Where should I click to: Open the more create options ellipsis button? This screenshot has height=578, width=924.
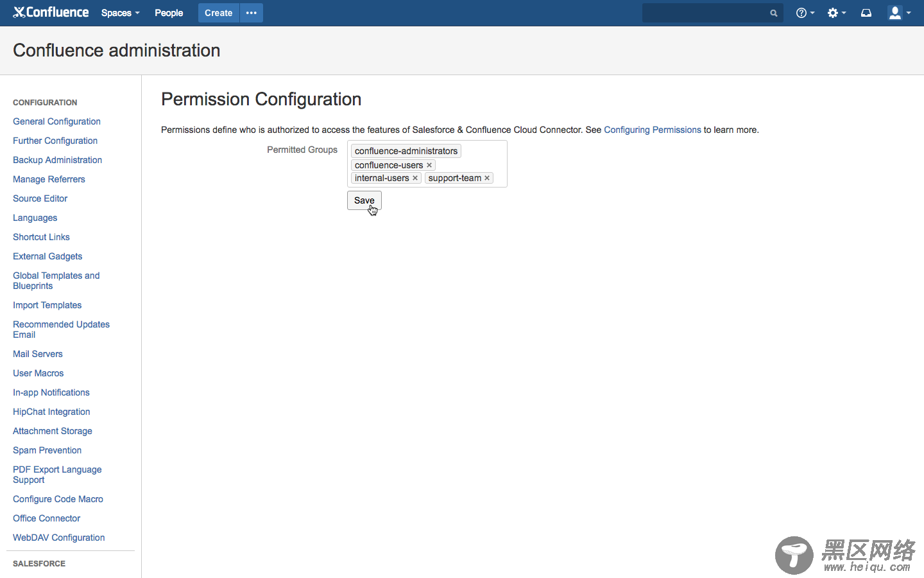click(x=252, y=13)
